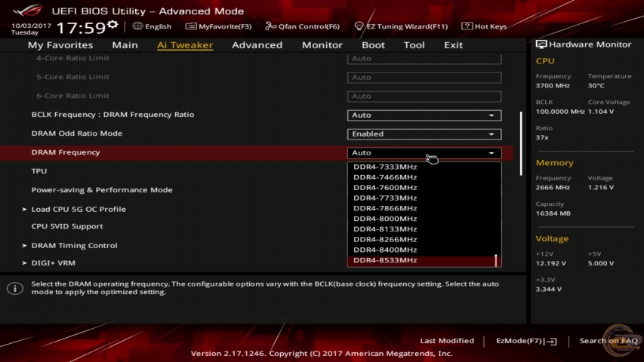Click the 4-Core Ratio Limit field
Screen dimensions: 644x362
pos(424,58)
